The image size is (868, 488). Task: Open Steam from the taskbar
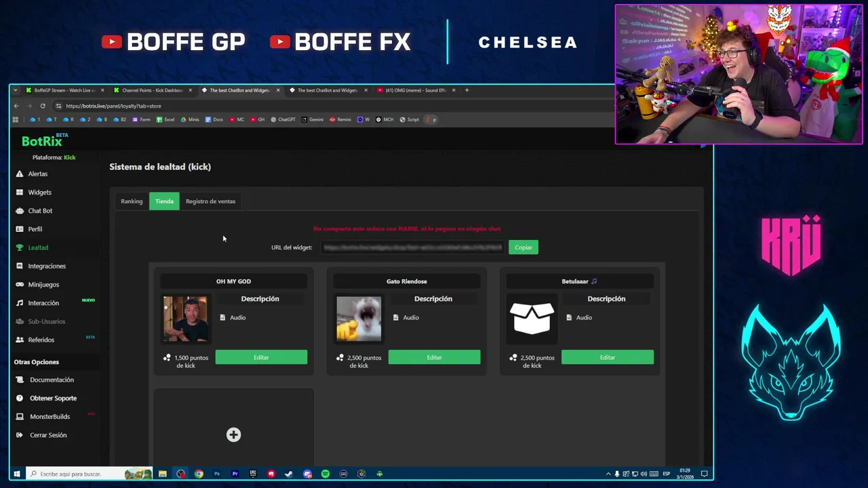pyautogui.click(x=289, y=474)
